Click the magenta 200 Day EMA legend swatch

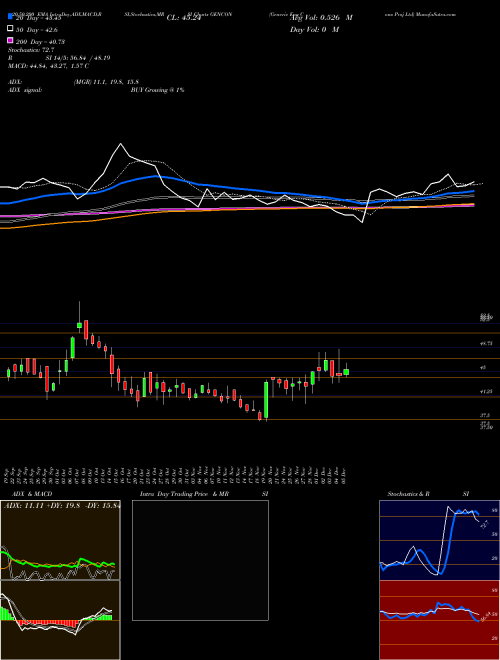[x=11, y=40]
